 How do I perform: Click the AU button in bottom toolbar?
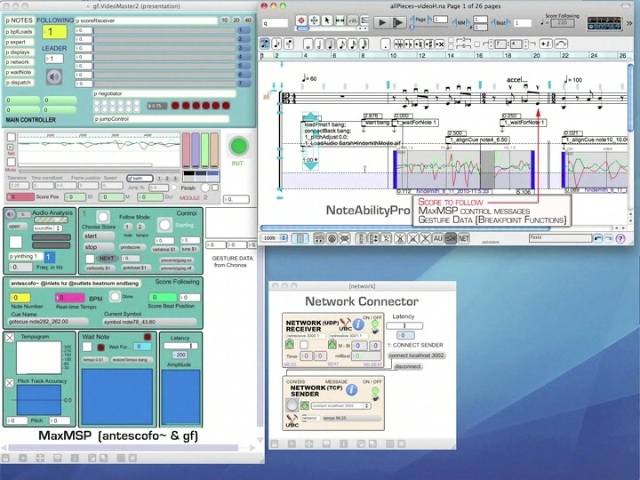click(x=437, y=238)
